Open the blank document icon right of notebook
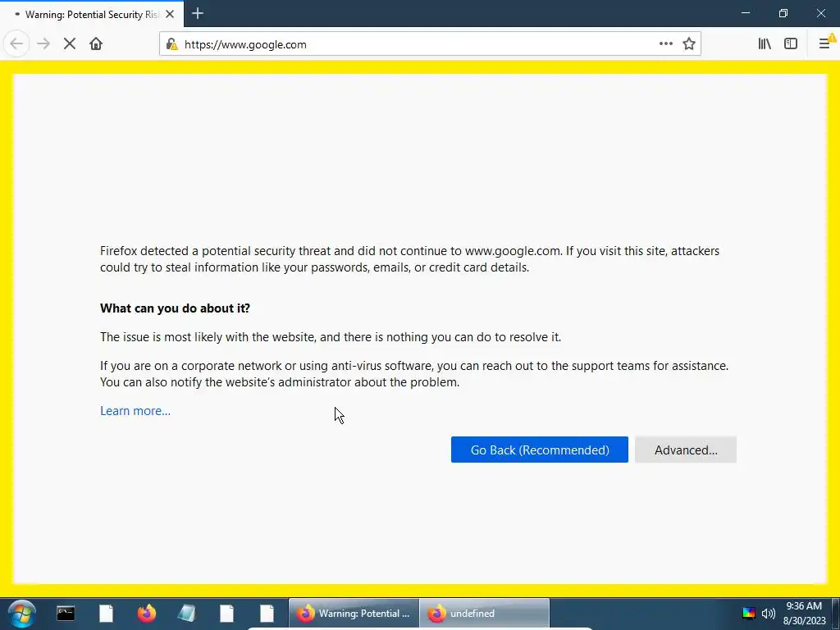Screen dimensions: 840x630 [226, 614]
